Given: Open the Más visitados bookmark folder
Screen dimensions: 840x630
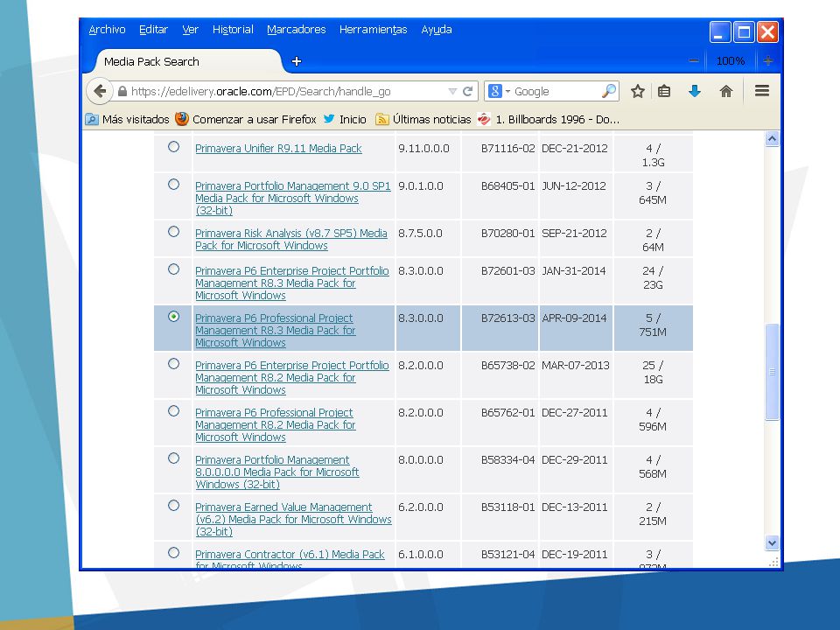Looking at the screenshot, I should pyautogui.click(x=127, y=119).
